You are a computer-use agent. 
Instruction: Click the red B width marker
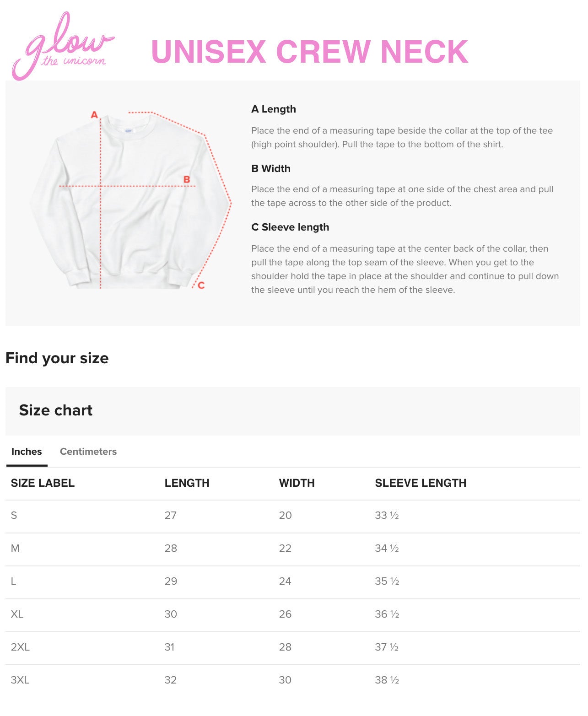coord(187,179)
